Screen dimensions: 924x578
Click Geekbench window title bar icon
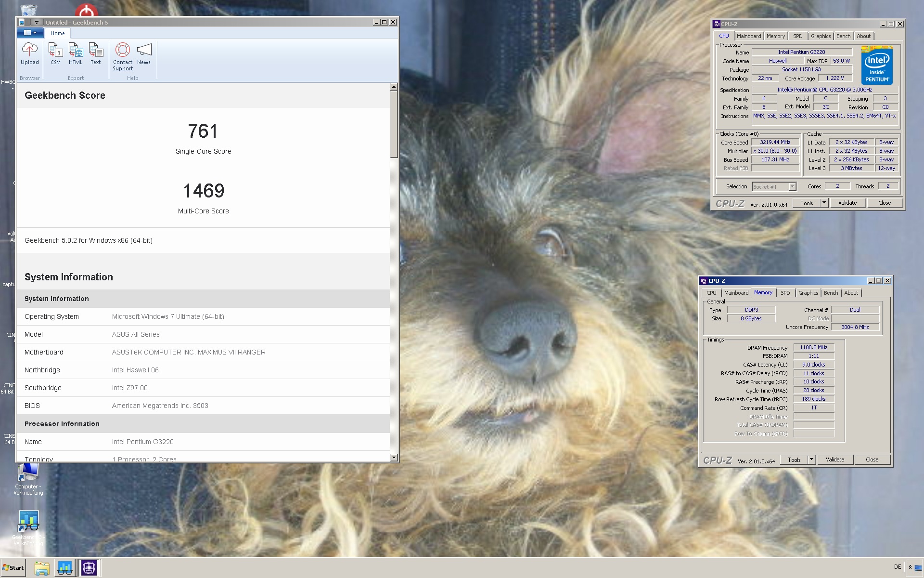coord(22,22)
